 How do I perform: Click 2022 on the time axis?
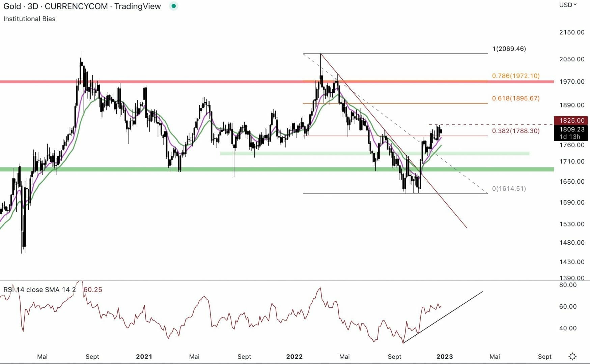click(294, 357)
